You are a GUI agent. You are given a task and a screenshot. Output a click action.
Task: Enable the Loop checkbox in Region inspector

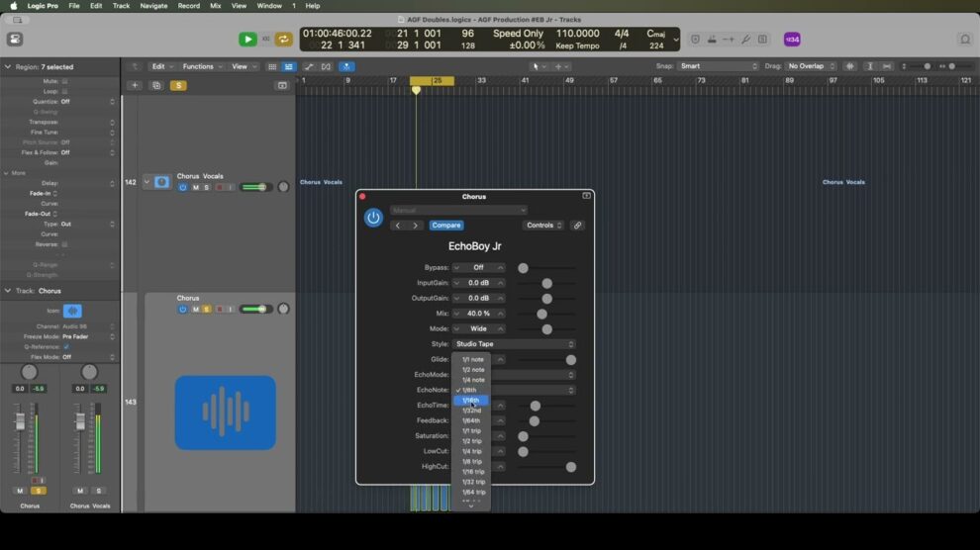(65, 91)
